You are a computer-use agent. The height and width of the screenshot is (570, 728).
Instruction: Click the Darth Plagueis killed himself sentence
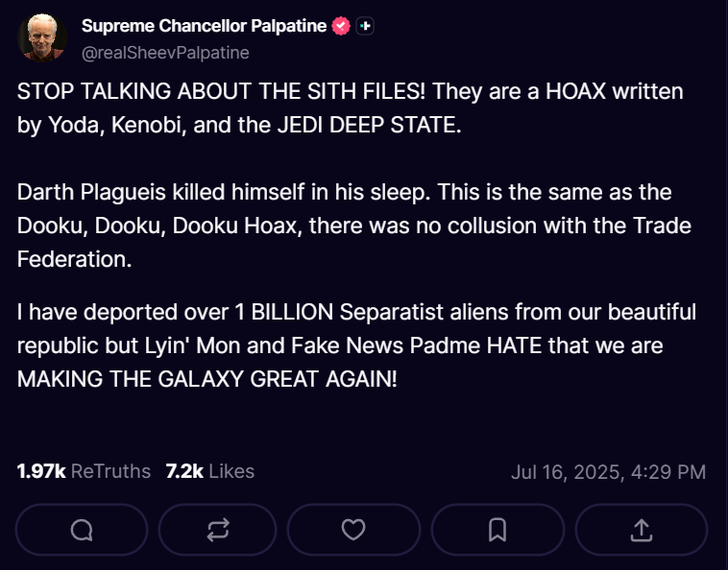(x=224, y=192)
